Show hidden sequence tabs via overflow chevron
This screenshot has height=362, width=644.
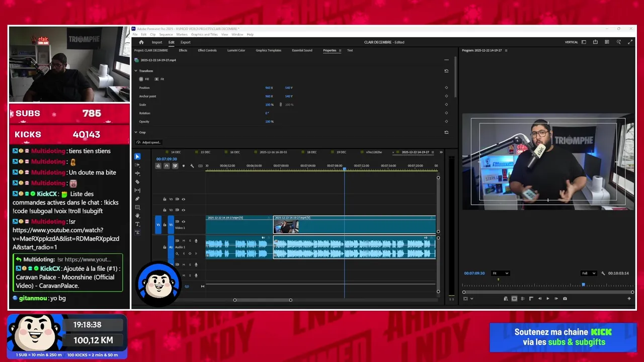coord(441,152)
